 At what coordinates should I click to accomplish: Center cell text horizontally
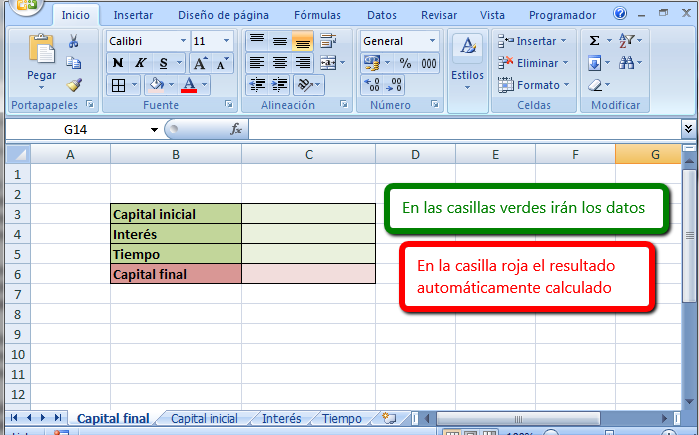(280, 63)
